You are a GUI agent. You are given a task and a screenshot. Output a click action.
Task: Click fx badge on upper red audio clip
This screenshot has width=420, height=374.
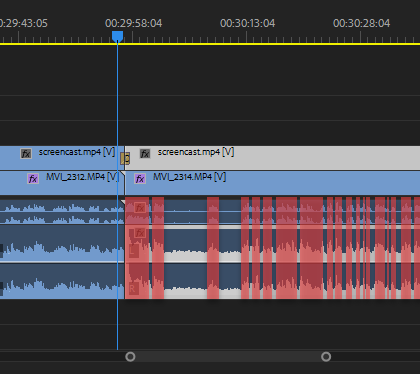pyautogui.click(x=140, y=208)
